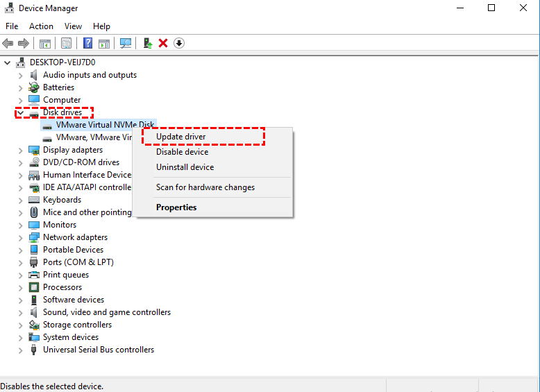The height and width of the screenshot is (392, 540).
Task: Collapse the Disk drives category
Action: [20, 112]
